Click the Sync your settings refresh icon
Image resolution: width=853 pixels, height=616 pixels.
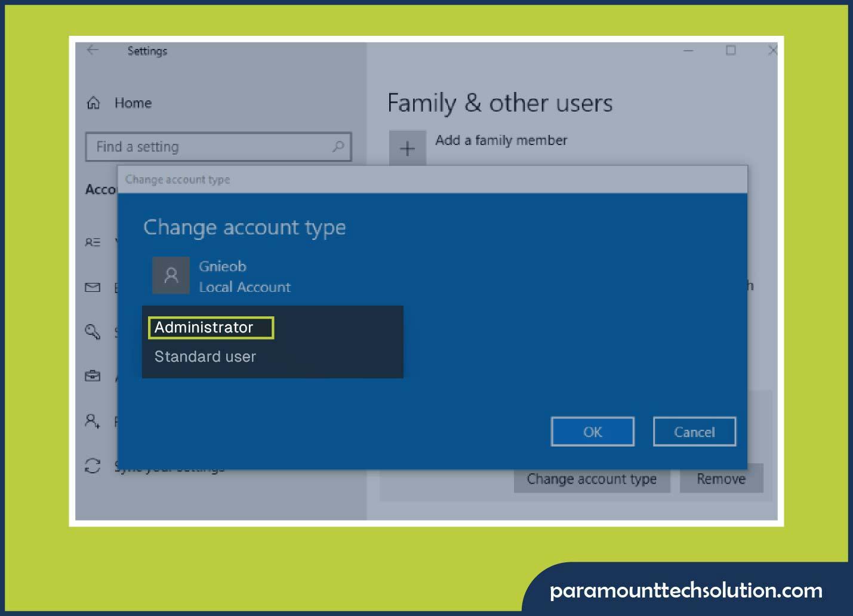click(x=93, y=467)
